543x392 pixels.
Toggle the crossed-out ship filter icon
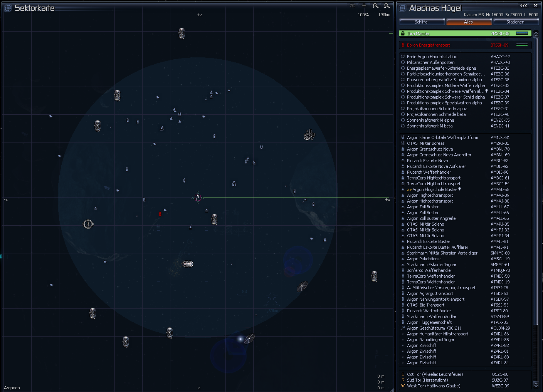352,6
